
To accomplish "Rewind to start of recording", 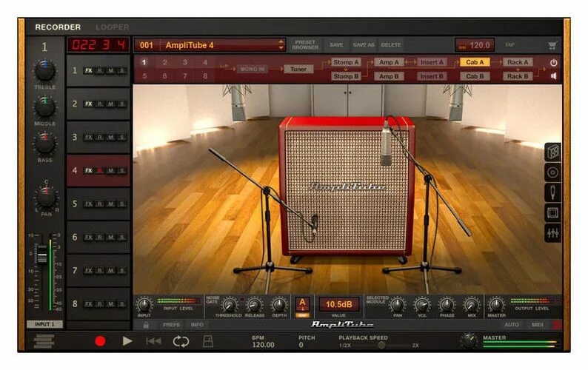I will [153, 341].
